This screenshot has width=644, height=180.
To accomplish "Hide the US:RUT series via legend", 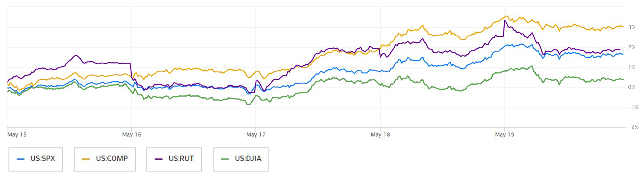I will pos(174,159).
